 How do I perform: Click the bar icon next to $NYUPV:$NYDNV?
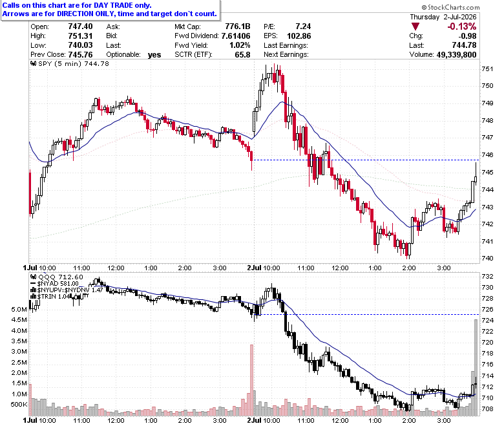[33, 290]
